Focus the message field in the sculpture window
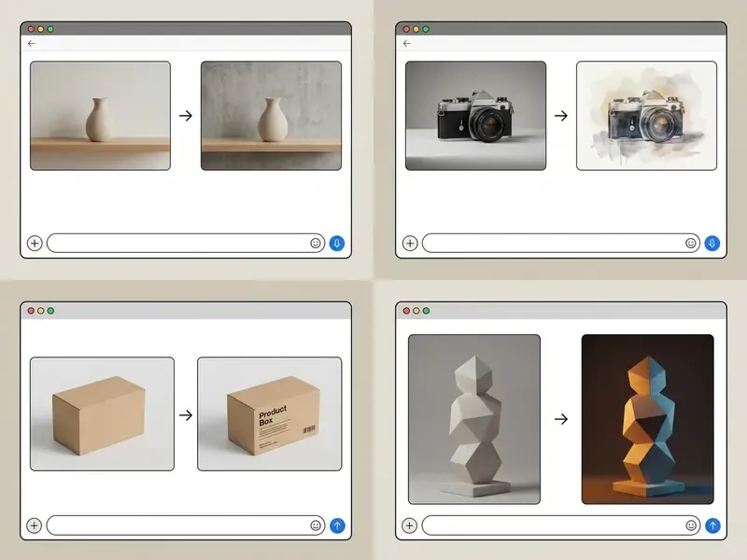The height and width of the screenshot is (560, 747). (561, 525)
